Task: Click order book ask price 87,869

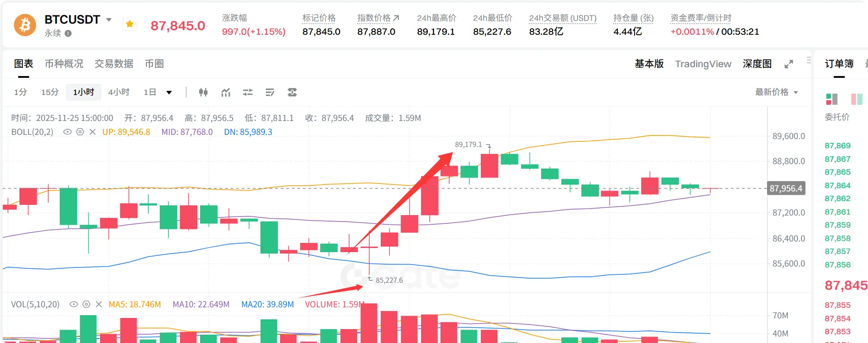Action: [x=837, y=146]
